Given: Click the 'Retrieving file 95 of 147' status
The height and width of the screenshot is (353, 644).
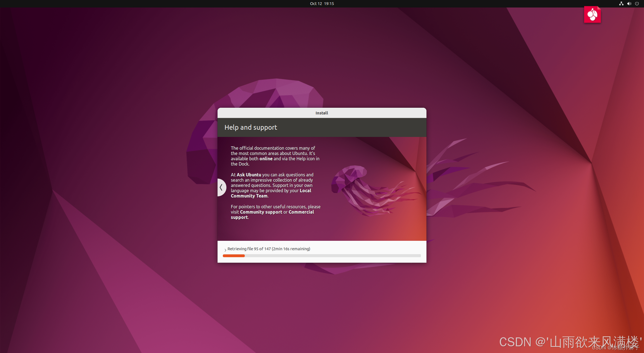Looking at the screenshot, I should 269,249.
